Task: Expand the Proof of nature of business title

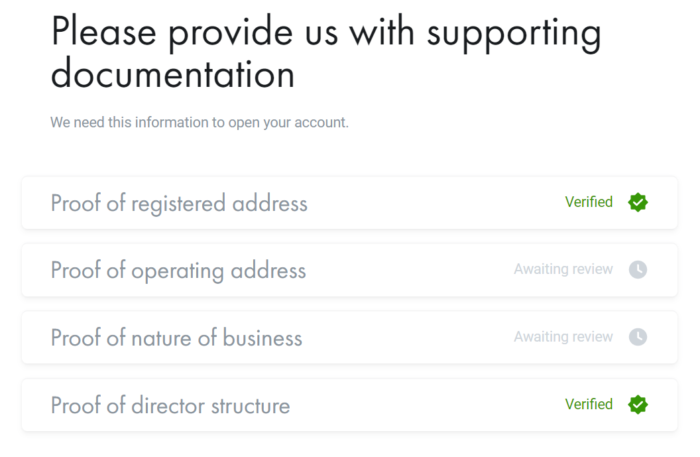Action: (176, 338)
